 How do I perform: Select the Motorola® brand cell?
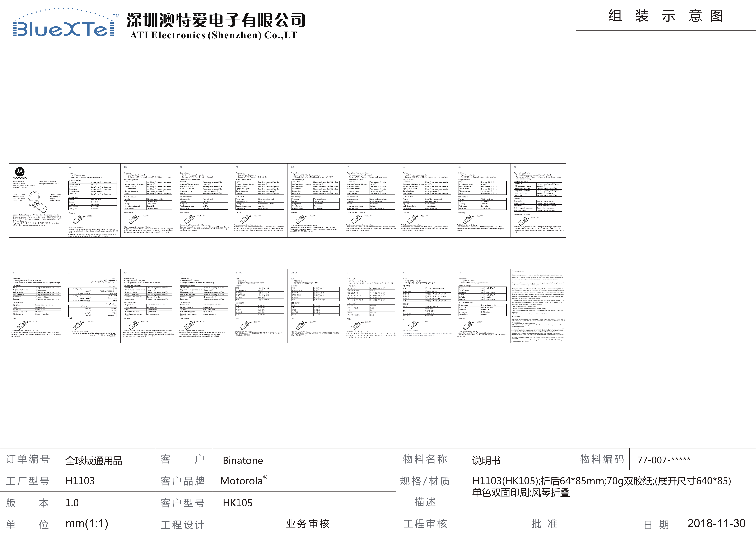304,481
